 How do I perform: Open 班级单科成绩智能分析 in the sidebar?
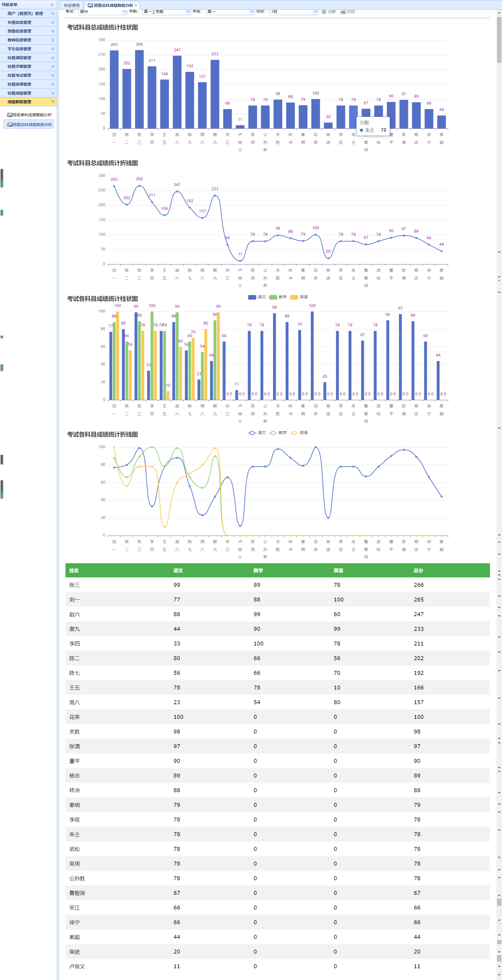coord(29,114)
